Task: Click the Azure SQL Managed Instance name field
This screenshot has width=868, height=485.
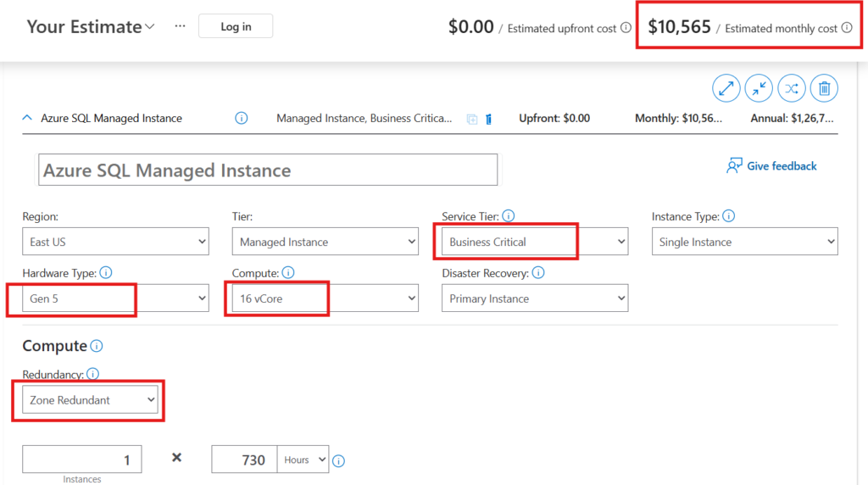Action: (x=268, y=170)
